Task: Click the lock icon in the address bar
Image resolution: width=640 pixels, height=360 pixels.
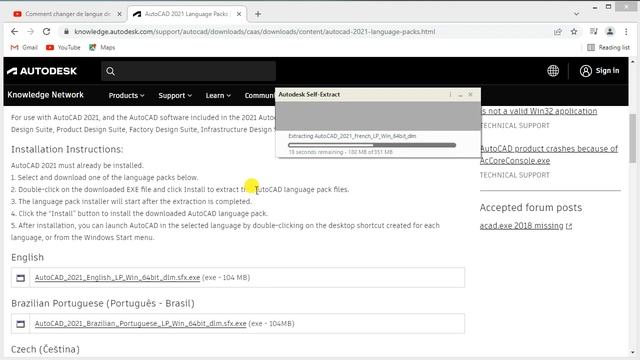Action: click(x=66, y=31)
